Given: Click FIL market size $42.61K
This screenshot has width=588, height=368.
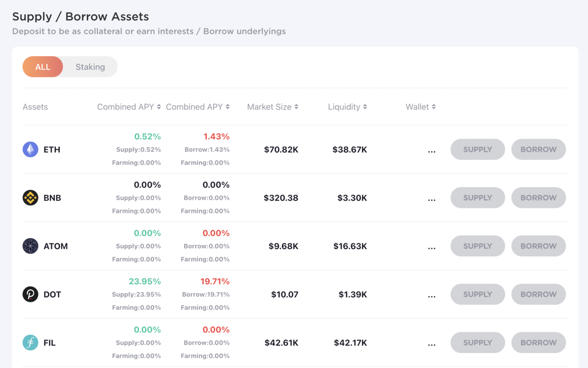Looking at the screenshot, I should pyautogui.click(x=281, y=343).
